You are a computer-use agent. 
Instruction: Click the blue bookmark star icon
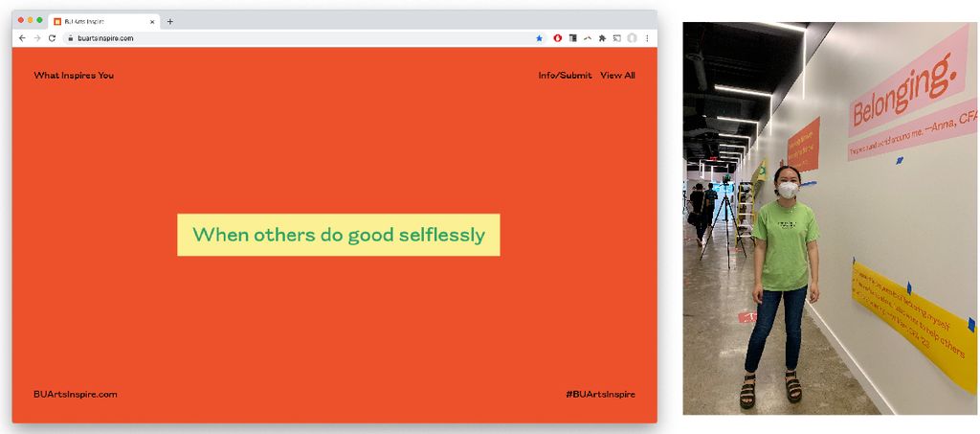pos(539,38)
